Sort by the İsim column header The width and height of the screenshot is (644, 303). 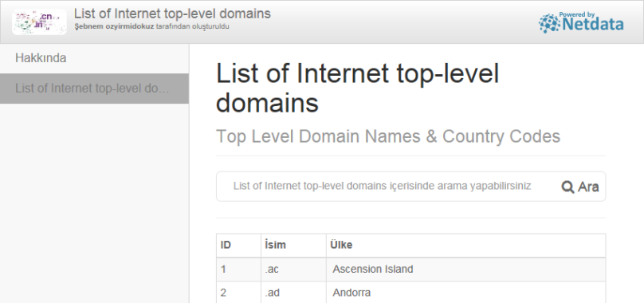point(293,246)
